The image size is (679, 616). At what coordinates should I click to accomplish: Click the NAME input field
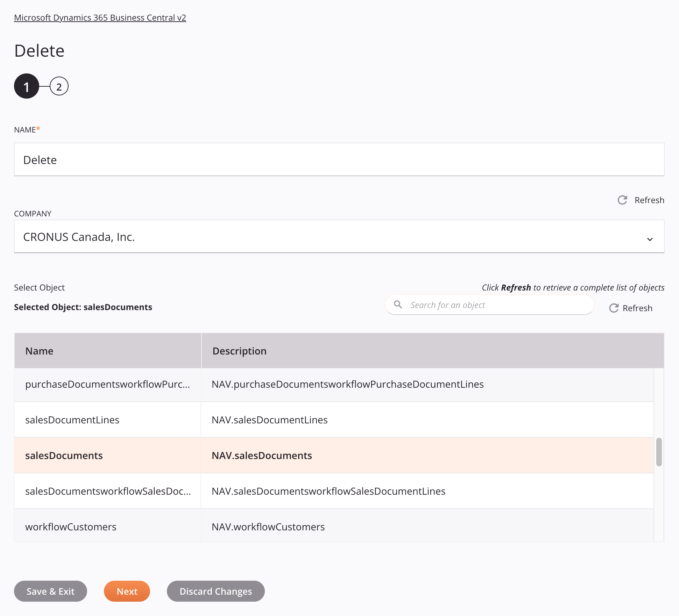[x=339, y=159]
